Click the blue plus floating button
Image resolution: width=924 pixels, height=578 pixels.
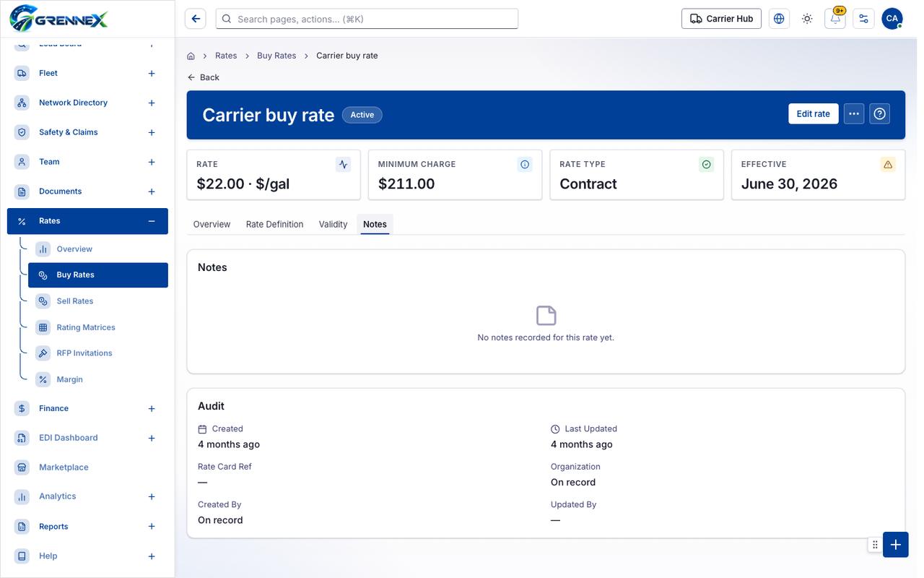pos(895,545)
